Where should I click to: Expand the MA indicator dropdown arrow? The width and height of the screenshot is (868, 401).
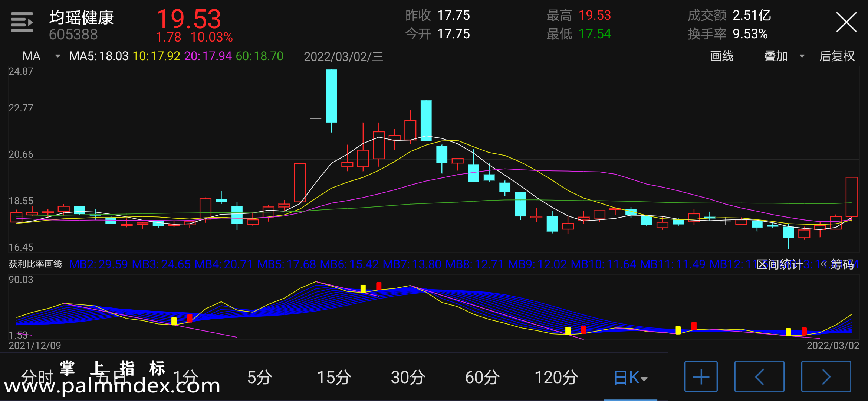57,56
